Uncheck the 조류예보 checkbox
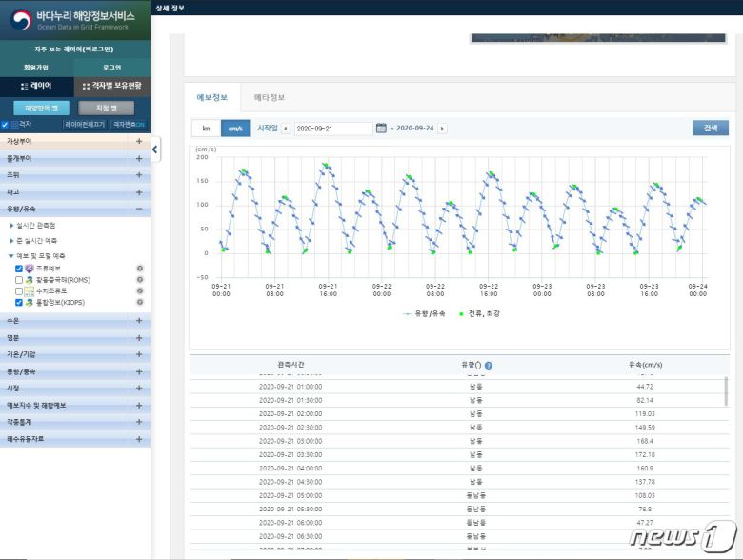743x560 pixels. coord(19,269)
